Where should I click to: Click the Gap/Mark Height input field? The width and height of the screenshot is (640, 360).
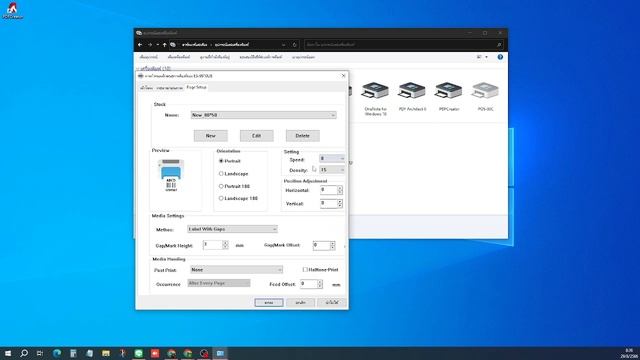coord(213,245)
